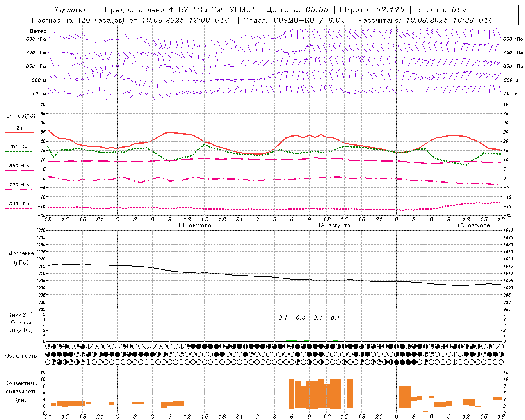This screenshot has height=420, width=525.
Task: Click the "Давление" pressure panel label
Action: click(21, 253)
